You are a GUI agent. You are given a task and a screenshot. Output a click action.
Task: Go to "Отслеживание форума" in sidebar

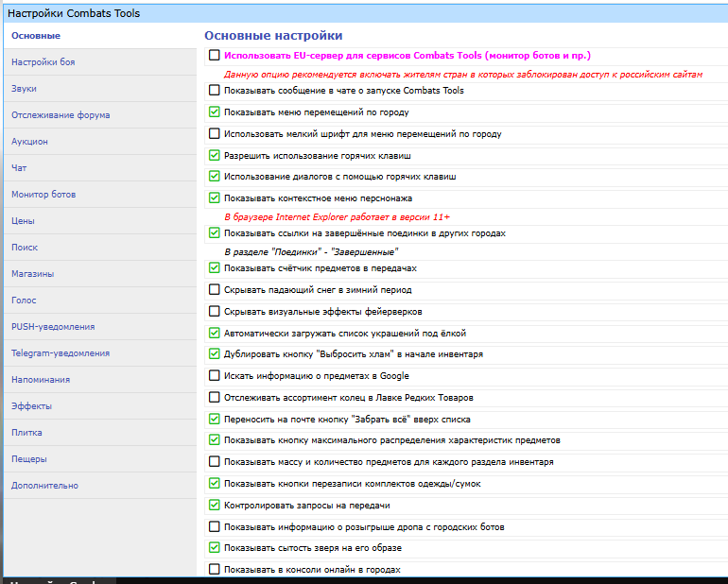[61, 115]
